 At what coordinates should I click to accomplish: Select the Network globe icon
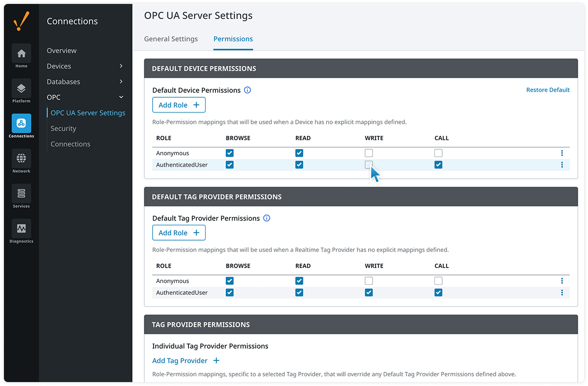21,159
